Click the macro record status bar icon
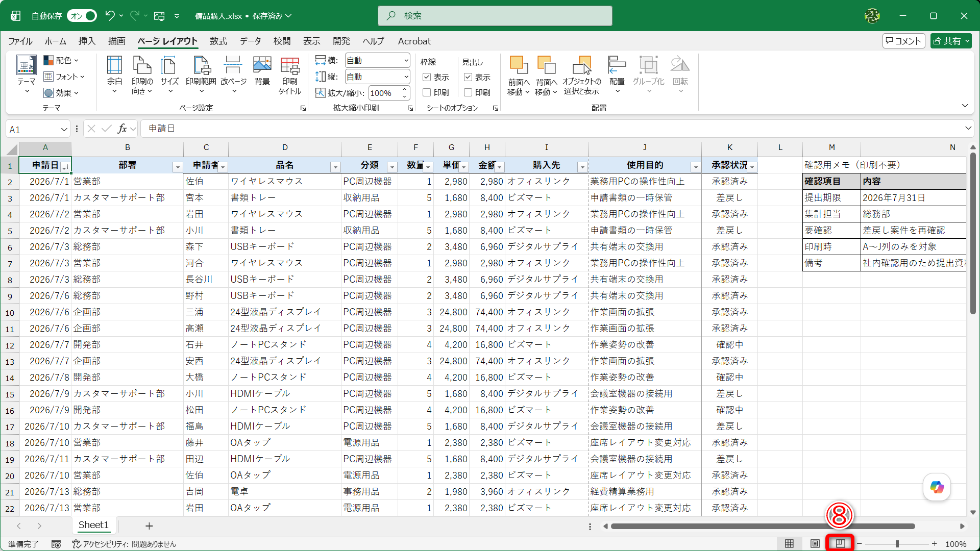980x551 pixels. [x=56, y=544]
